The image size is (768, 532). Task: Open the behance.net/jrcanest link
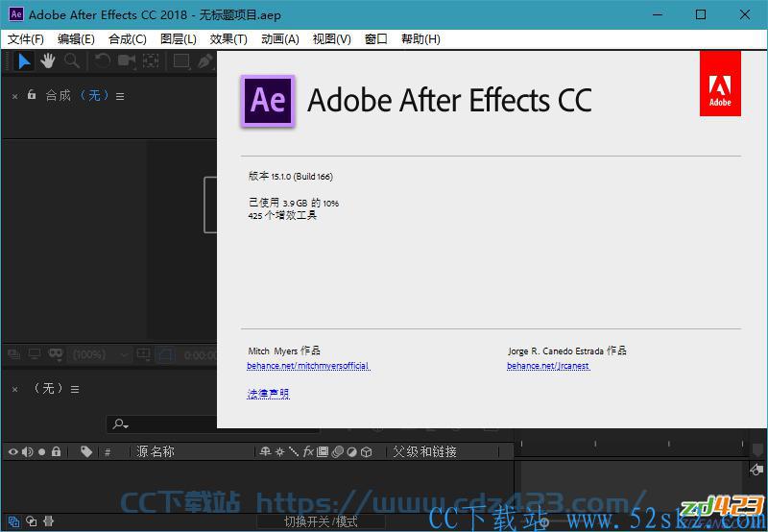click(548, 366)
